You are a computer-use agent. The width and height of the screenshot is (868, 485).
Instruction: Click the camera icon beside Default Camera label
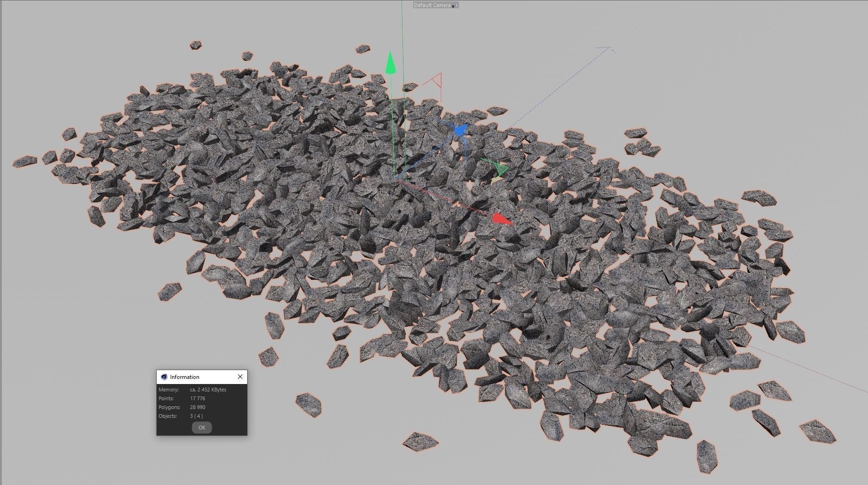(x=453, y=5)
